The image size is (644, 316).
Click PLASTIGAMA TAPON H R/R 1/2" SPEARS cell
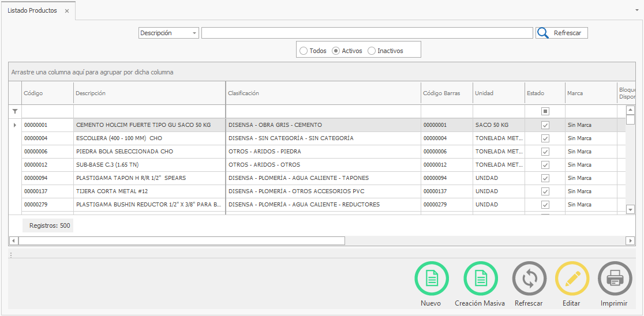click(x=149, y=178)
